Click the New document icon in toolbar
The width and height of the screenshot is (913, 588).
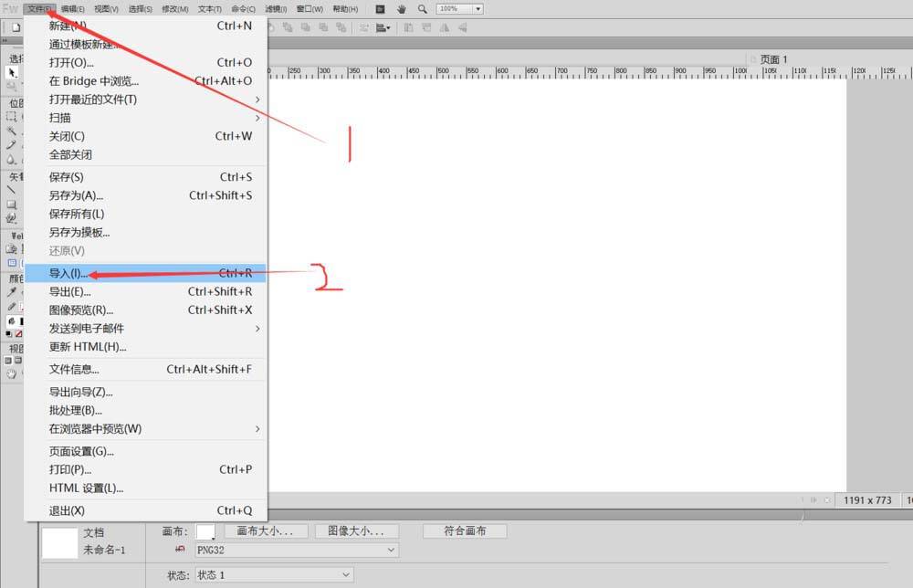pos(16,27)
